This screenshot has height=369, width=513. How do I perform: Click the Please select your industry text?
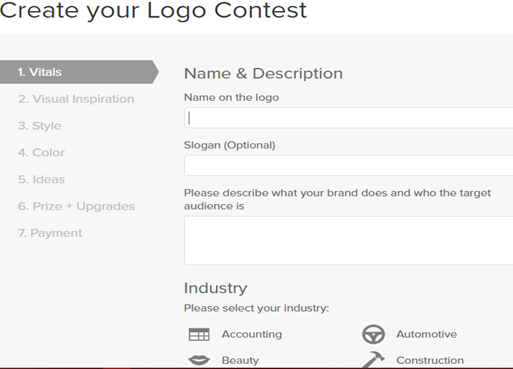click(256, 308)
